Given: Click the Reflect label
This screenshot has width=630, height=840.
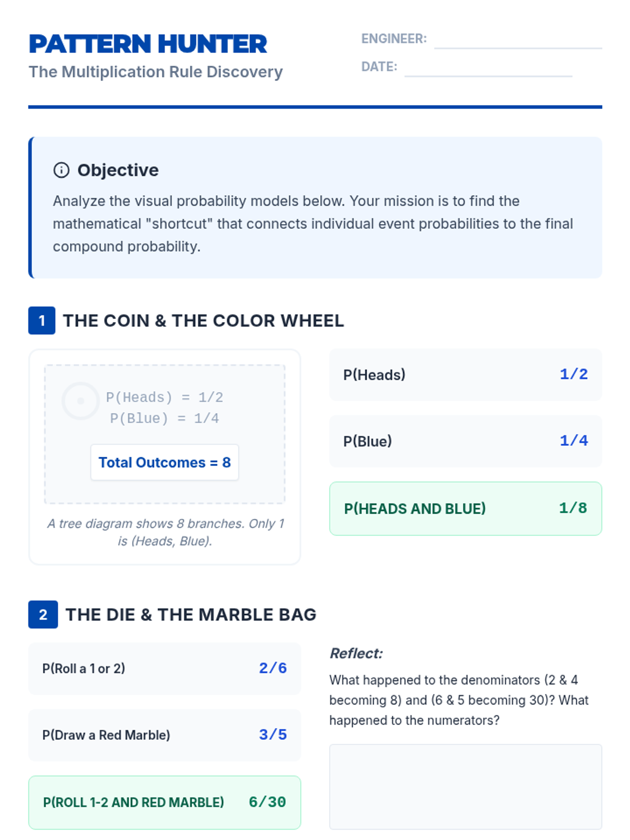Looking at the screenshot, I should [356, 654].
